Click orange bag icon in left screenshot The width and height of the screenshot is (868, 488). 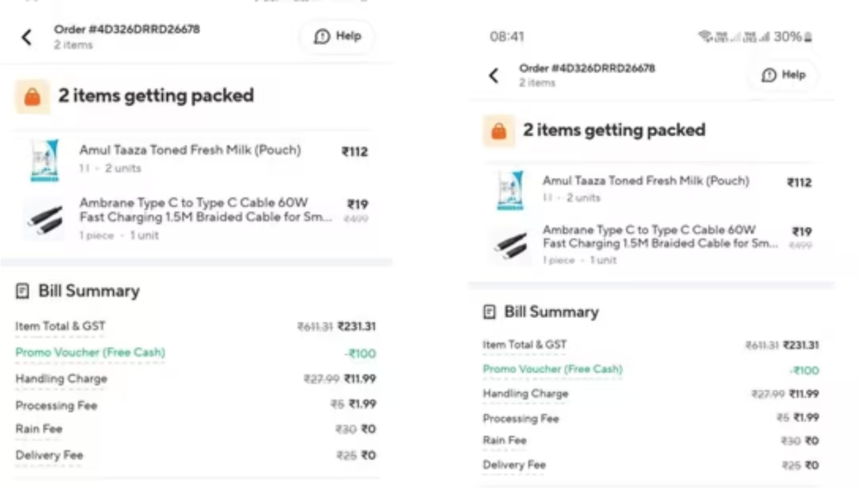pos(32,96)
